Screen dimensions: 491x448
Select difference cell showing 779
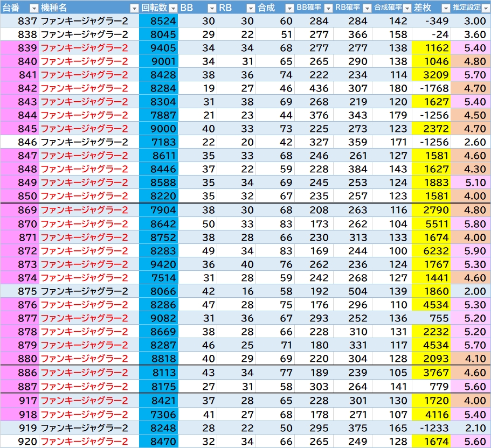click(x=431, y=387)
